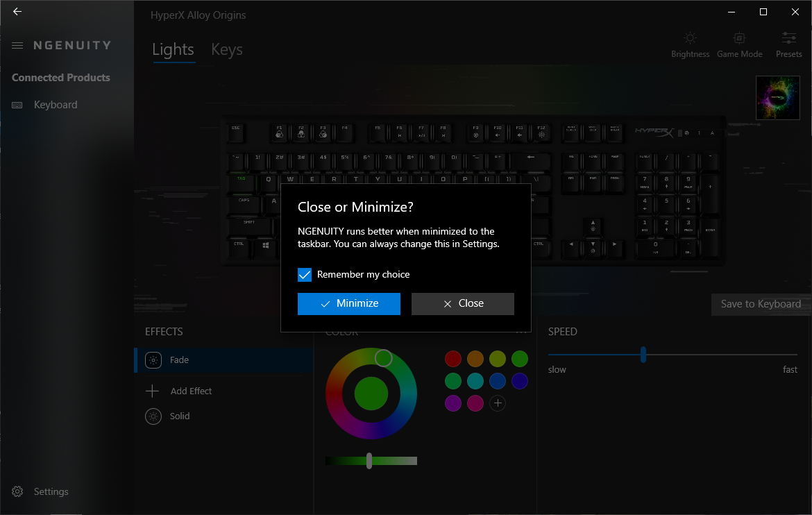Click Save to Keyboard
Image resolution: width=812 pixels, height=515 pixels.
761,304
